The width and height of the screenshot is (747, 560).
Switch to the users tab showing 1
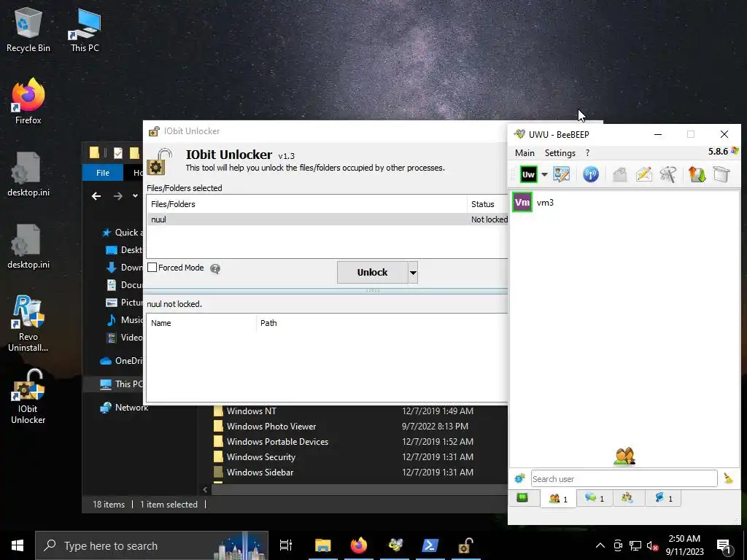coord(558,499)
